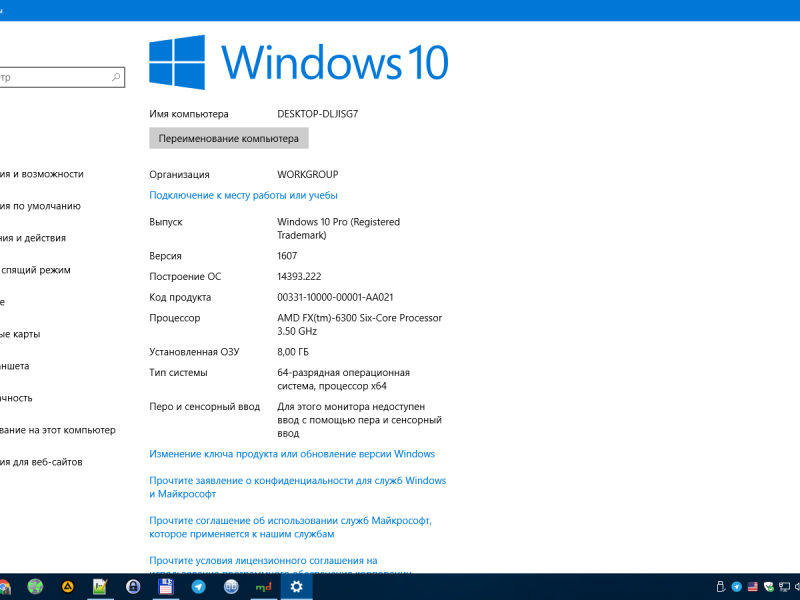This screenshot has height=600, width=800.
Task: Focus the settings search field
Action: coord(61,77)
